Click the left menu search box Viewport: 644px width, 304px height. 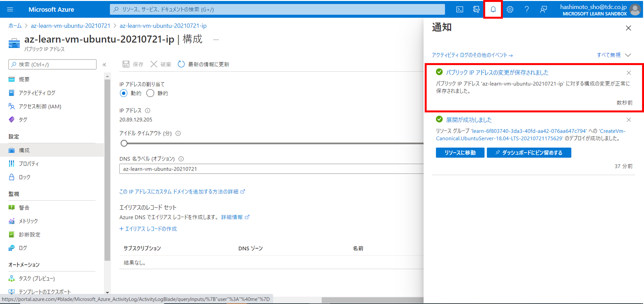tap(52, 64)
